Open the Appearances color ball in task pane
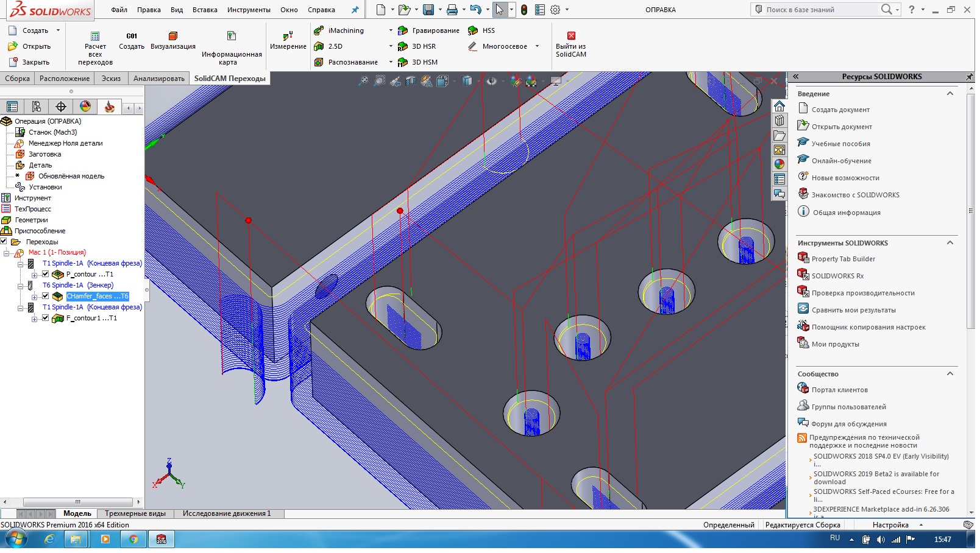The width and height of the screenshot is (980, 553). (779, 164)
